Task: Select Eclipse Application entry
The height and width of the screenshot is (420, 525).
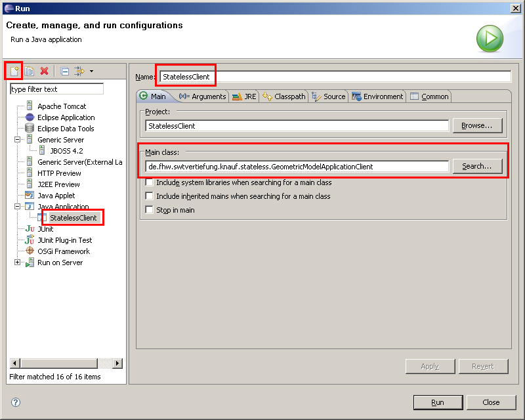Action: pos(66,117)
